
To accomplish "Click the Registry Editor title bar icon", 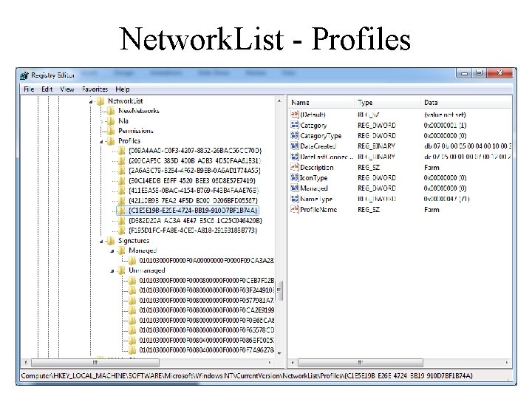I will coord(24,75).
